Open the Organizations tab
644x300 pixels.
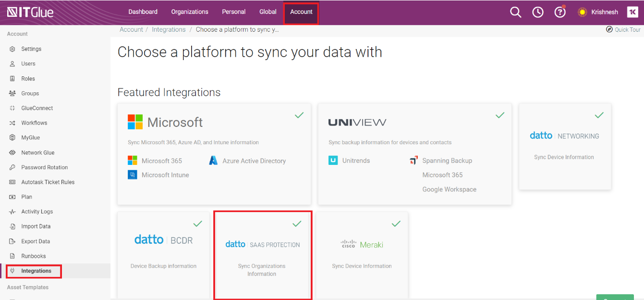[190, 12]
